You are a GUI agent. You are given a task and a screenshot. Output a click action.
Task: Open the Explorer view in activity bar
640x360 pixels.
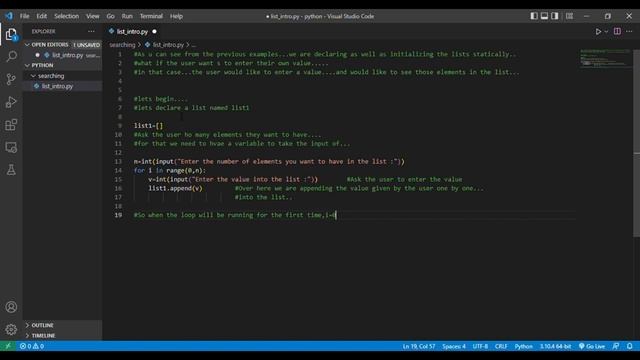[x=11, y=34]
